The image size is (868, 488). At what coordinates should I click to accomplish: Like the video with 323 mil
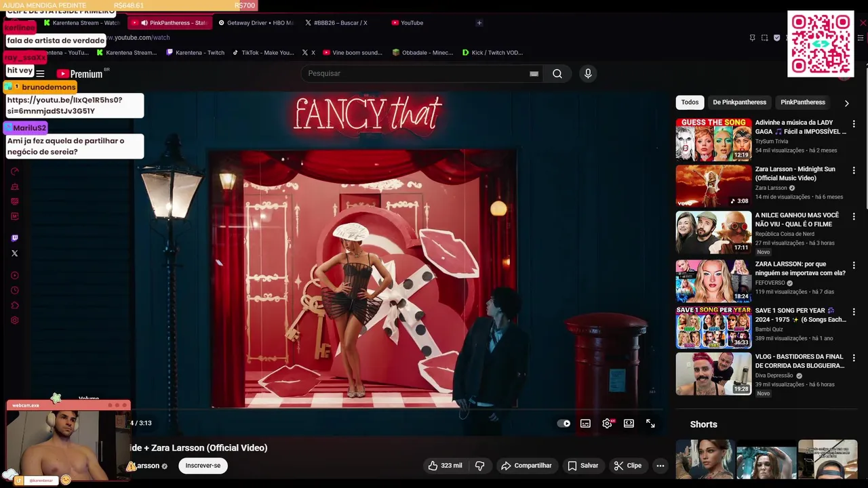(x=445, y=466)
